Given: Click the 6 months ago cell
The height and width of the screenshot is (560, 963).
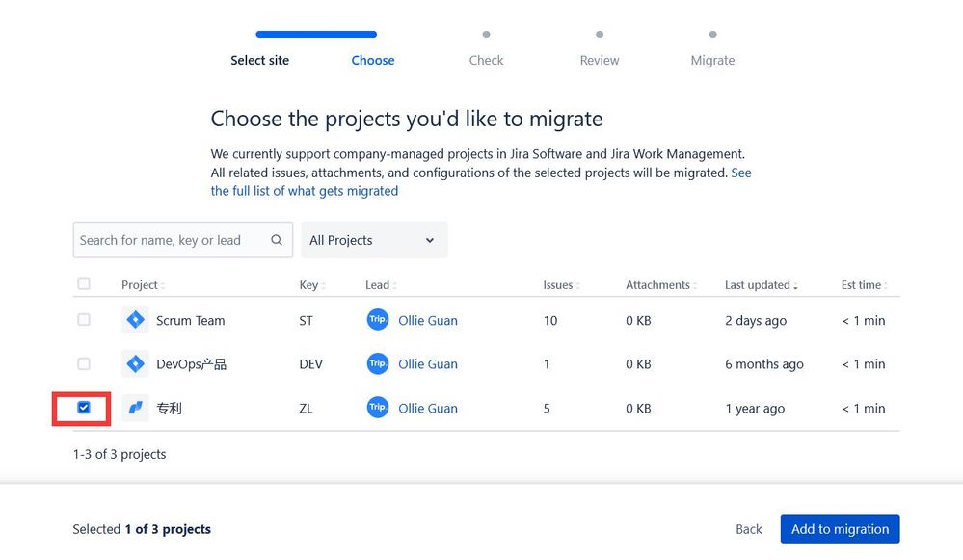Looking at the screenshot, I should tap(764, 364).
